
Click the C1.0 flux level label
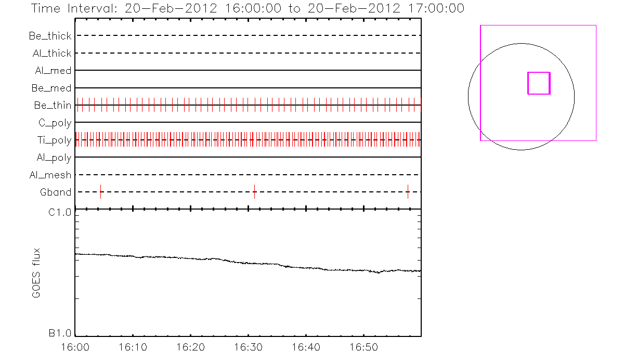pyautogui.click(x=60, y=212)
